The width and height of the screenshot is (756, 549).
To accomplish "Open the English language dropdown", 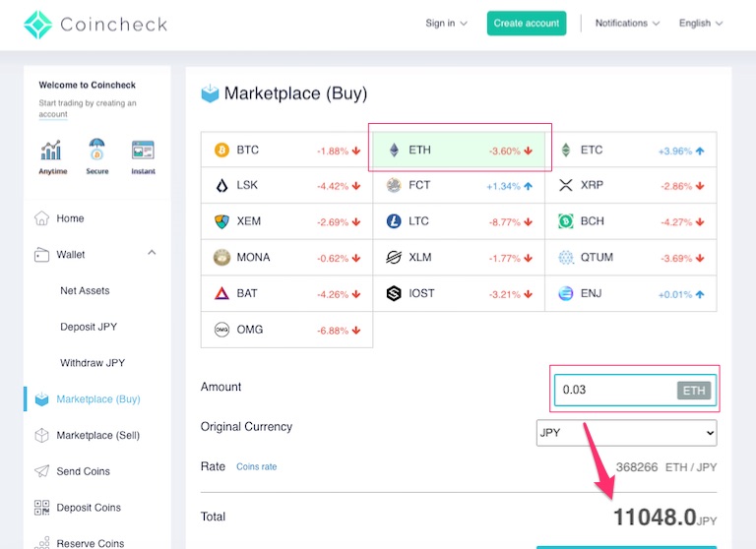I will click(x=701, y=24).
